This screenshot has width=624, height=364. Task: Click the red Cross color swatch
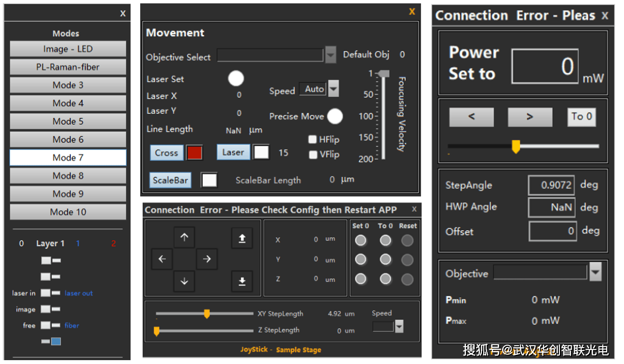click(x=195, y=153)
